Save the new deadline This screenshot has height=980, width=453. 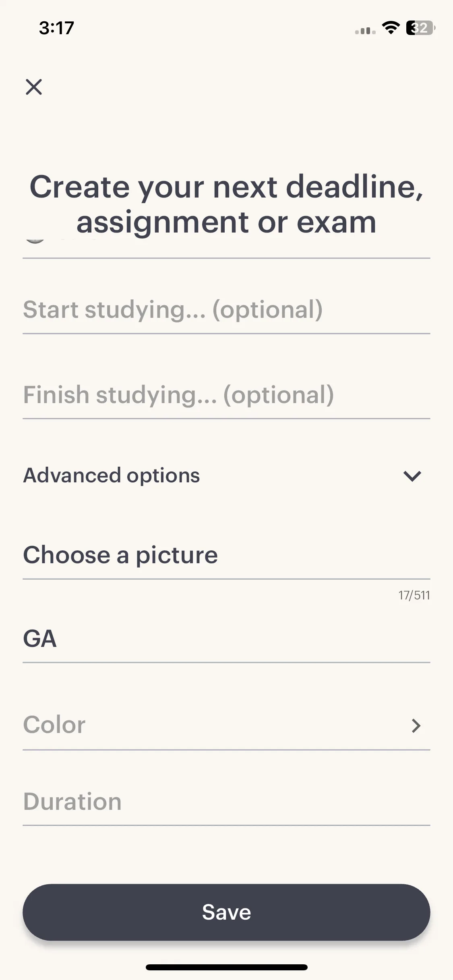coord(226,912)
